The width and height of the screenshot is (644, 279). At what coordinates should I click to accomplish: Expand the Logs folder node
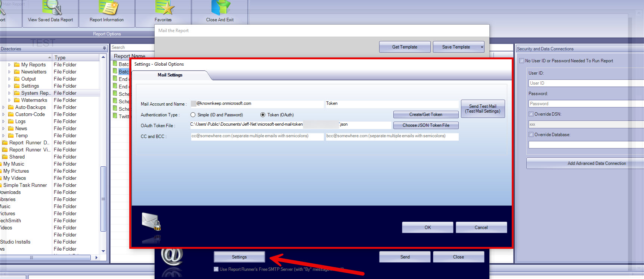(3, 121)
